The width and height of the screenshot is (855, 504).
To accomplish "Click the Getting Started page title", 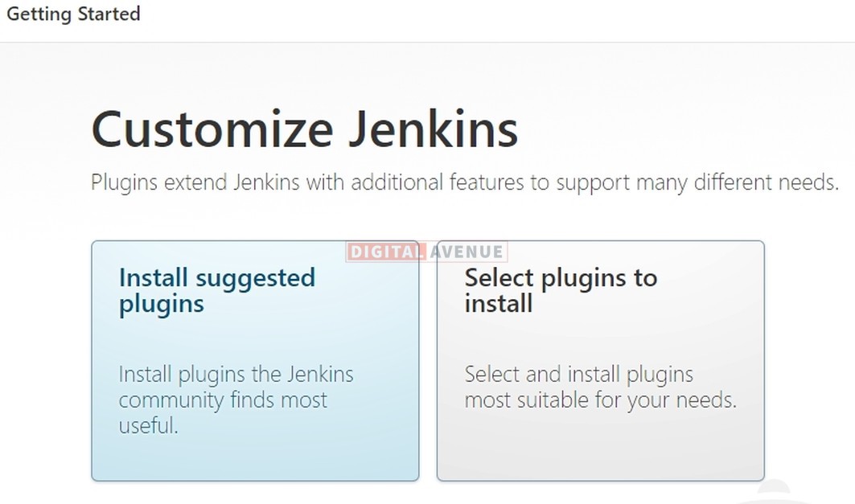I will tap(72, 14).
